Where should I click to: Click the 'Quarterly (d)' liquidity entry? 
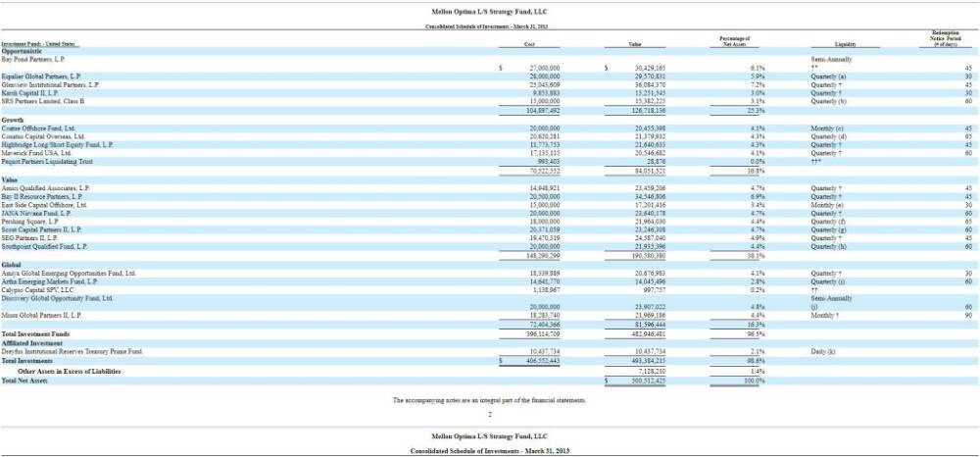828,136
